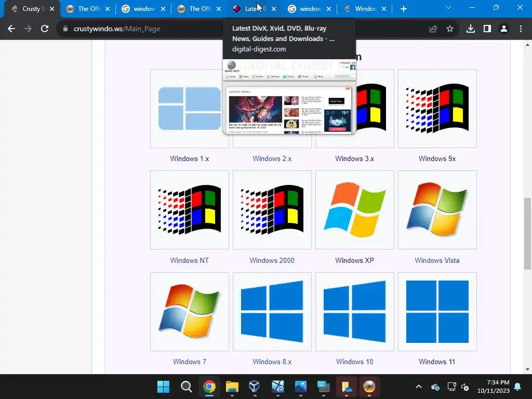Viewport: 532px width, 399px height.
Task: Open the Windows Start menu
Action: 163,387
